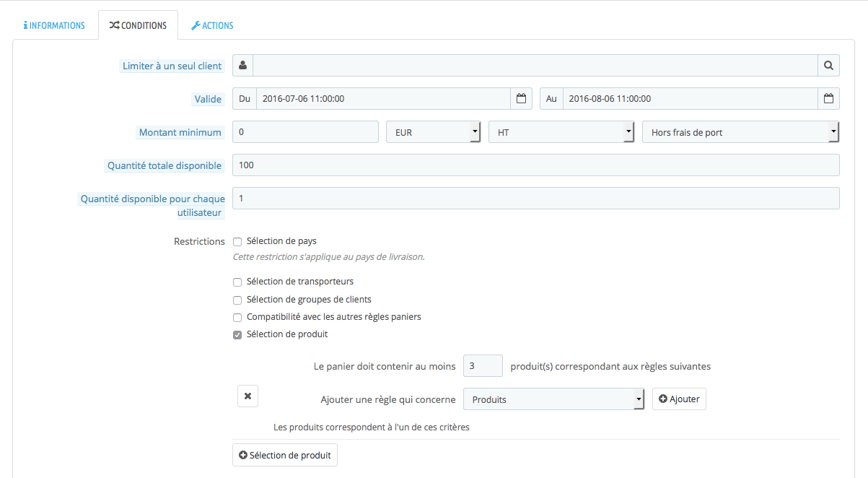Open the EUR currency dropdown

(x=433, y=132)
